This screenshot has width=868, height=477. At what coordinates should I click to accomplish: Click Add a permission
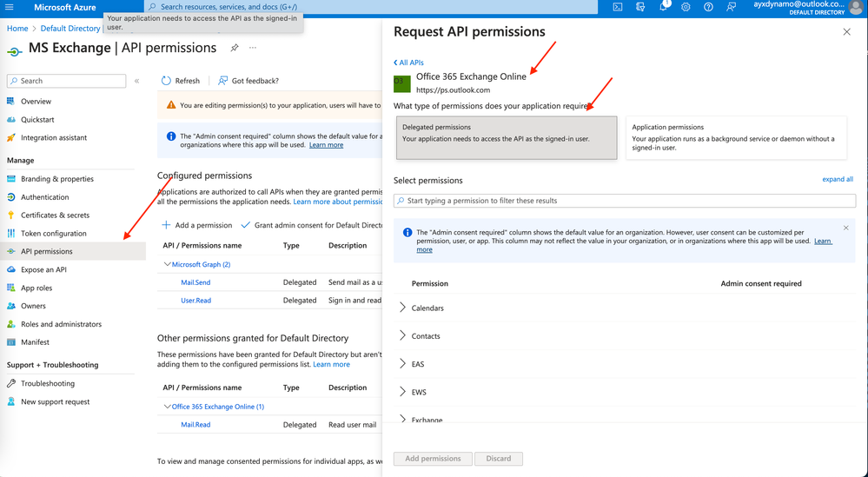click(197, 225)
